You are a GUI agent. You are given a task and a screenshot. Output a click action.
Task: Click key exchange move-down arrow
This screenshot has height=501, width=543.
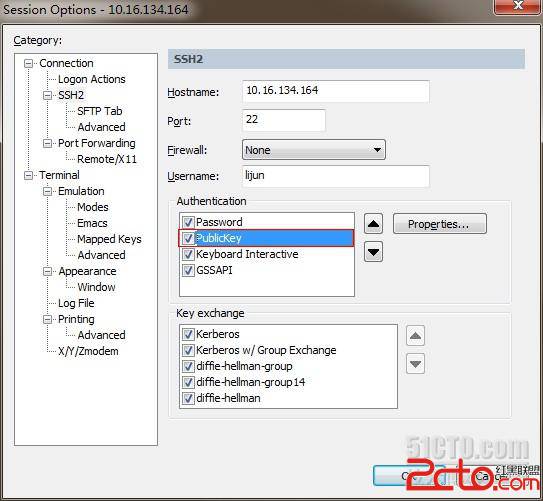point(415,364)
